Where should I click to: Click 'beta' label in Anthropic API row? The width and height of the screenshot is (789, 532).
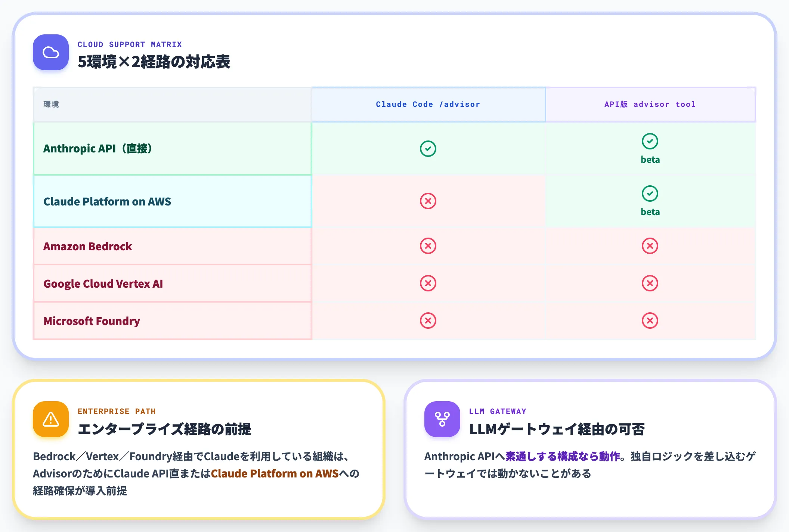click(650, 160)
